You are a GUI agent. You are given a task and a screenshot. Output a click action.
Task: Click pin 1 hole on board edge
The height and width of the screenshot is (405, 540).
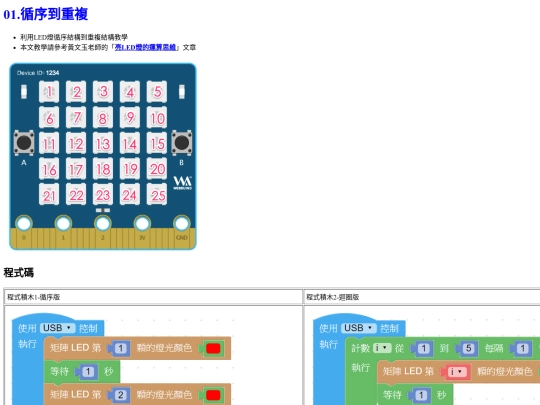(x=63, y=224)
